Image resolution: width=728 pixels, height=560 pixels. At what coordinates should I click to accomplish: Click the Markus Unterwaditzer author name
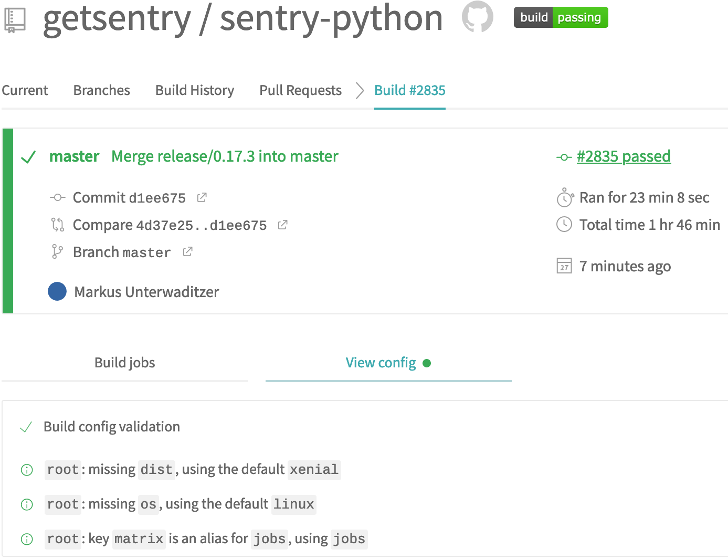(147, 292)
